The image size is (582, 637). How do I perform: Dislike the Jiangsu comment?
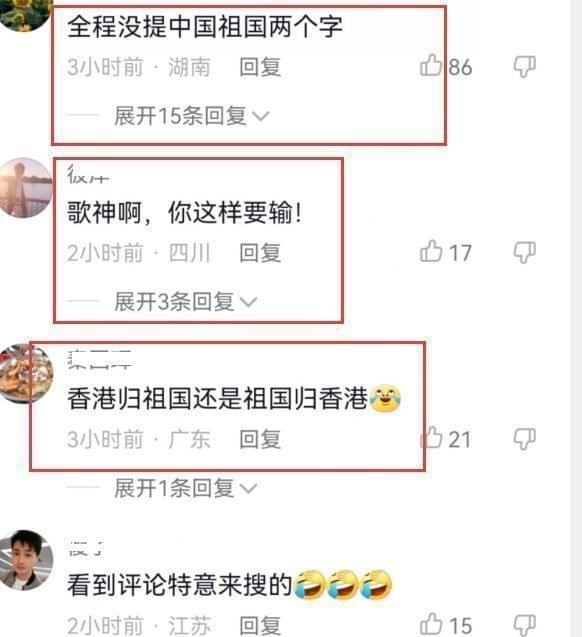pos(525,625)
